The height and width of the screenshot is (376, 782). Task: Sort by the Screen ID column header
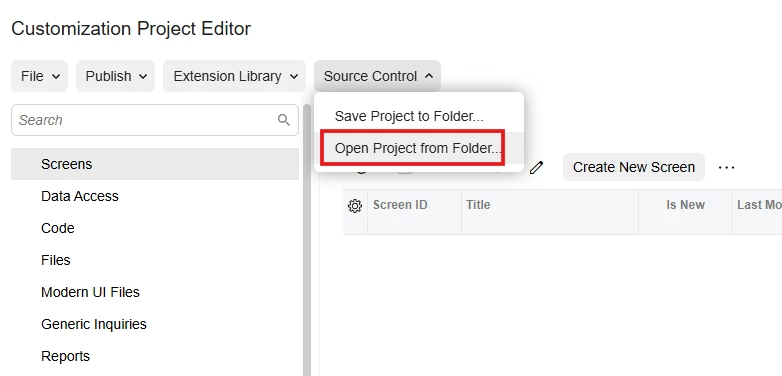(400, 205)
